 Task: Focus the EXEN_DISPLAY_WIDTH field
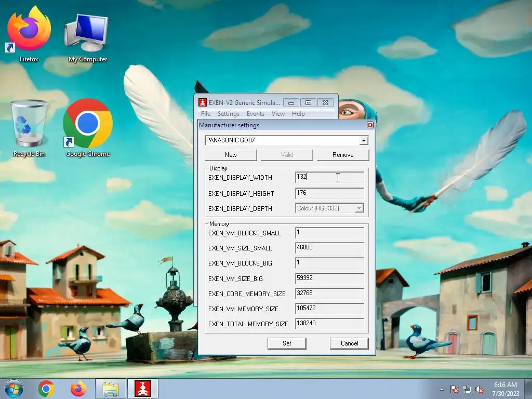(329, 177)
